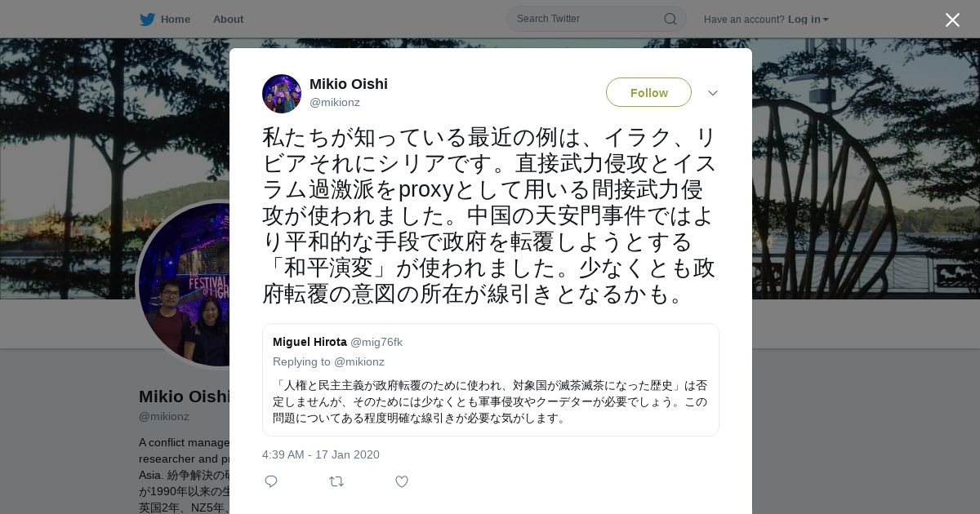980x514 pixels.
Task: Close the tweet dialog with the X icon
Action: click(952, 20)
